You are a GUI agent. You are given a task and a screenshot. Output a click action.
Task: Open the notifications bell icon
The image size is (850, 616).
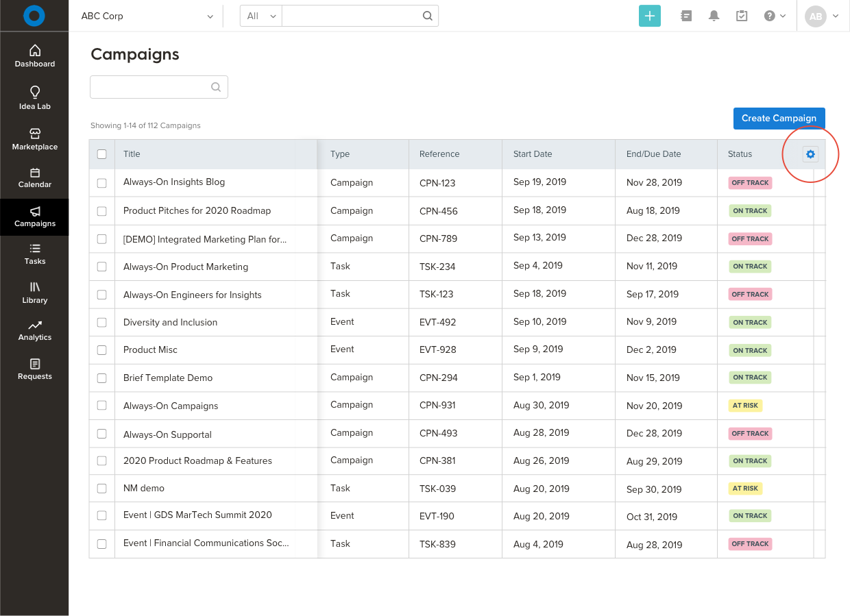tap(714, 16)
